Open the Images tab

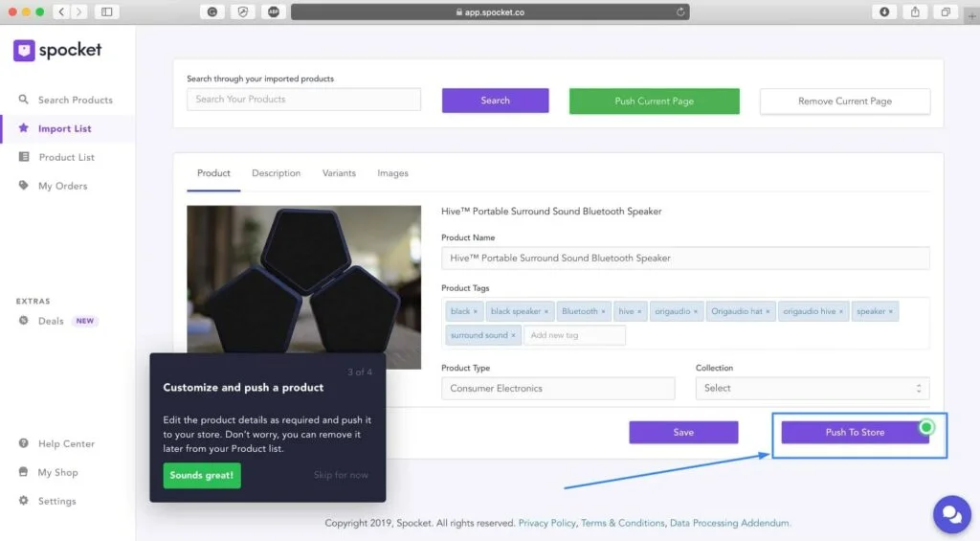pyautogui.click(x=392, y=173)
